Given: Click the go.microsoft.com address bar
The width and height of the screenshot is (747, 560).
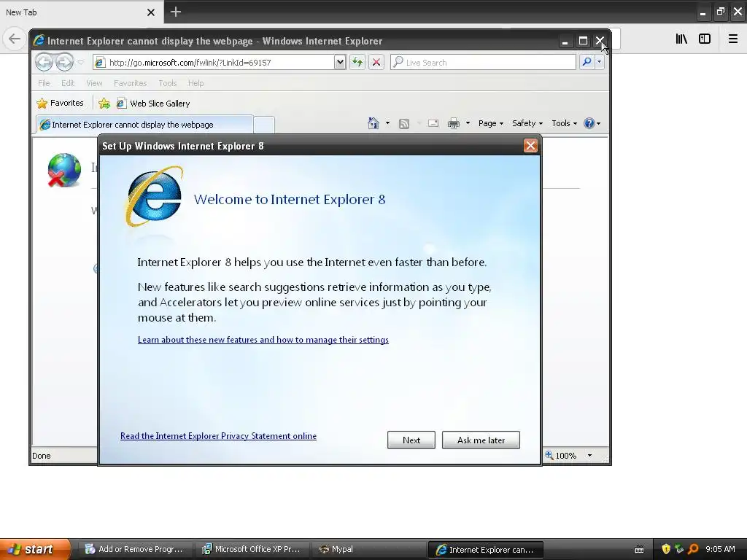Looking at the screenshot, I should (x=214, y=63).
